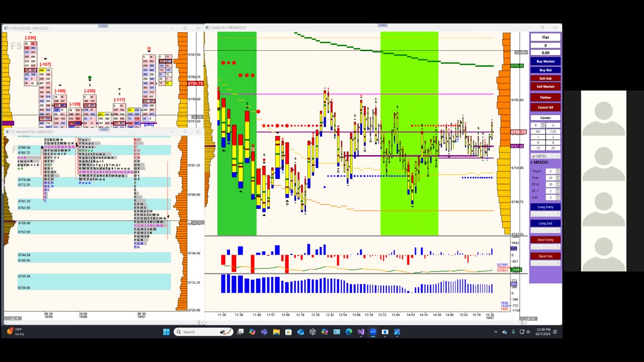Screen dimensions: 644x362
Task: Open the dropdown below Short Entry
Action: (x=545, y=247)
